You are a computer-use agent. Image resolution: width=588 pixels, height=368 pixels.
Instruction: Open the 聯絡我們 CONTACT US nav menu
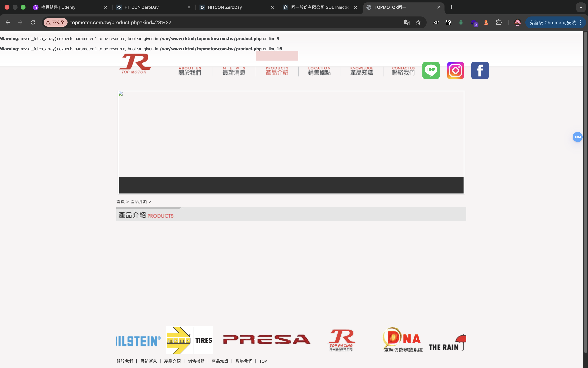point(403,71)
